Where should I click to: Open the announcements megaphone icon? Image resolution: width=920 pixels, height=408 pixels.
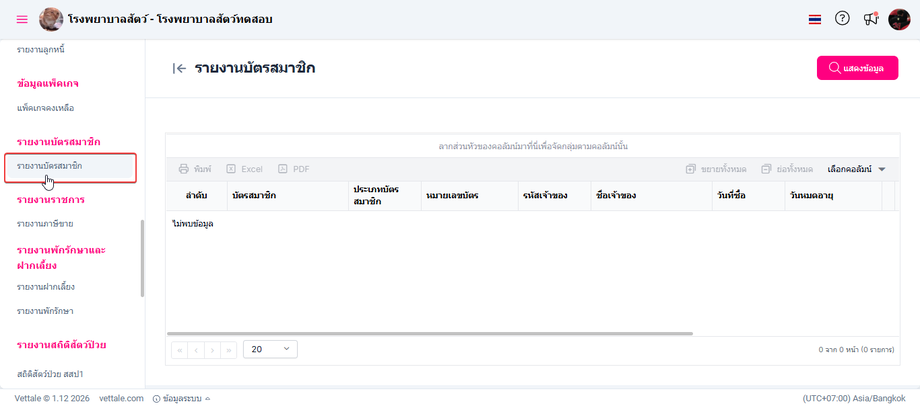pyautogui.click(x=871, y=19)
